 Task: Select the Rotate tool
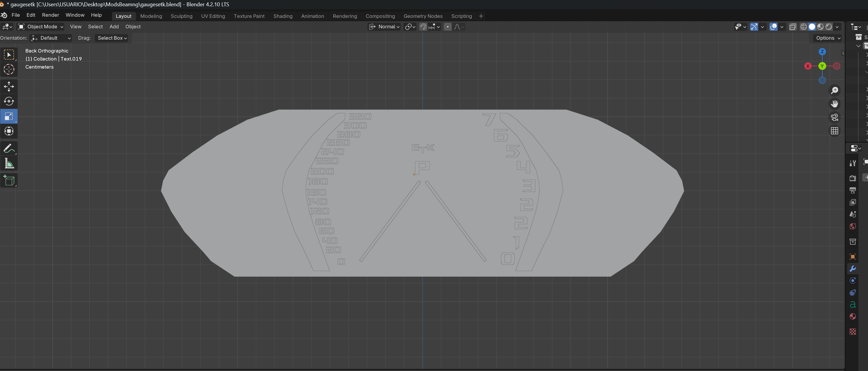(x=9, y=101)
